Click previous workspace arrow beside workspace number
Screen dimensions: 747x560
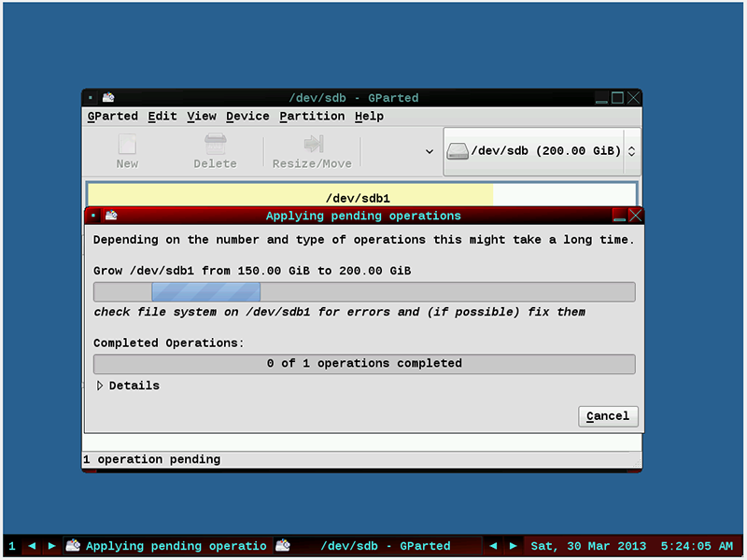(32, 546)
